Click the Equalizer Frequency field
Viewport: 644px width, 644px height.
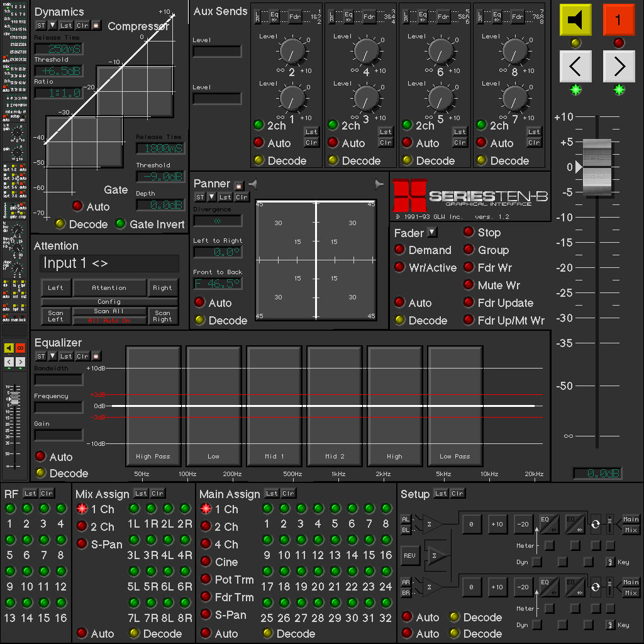point(58,408)
